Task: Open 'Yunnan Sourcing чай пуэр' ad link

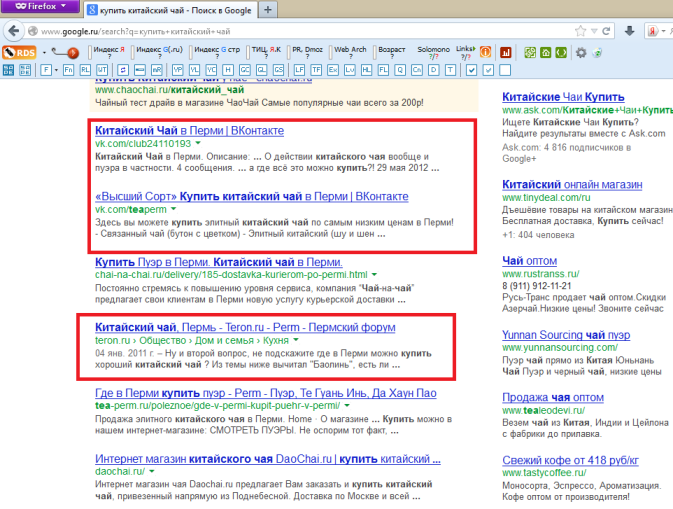Action: pos(566,335)
